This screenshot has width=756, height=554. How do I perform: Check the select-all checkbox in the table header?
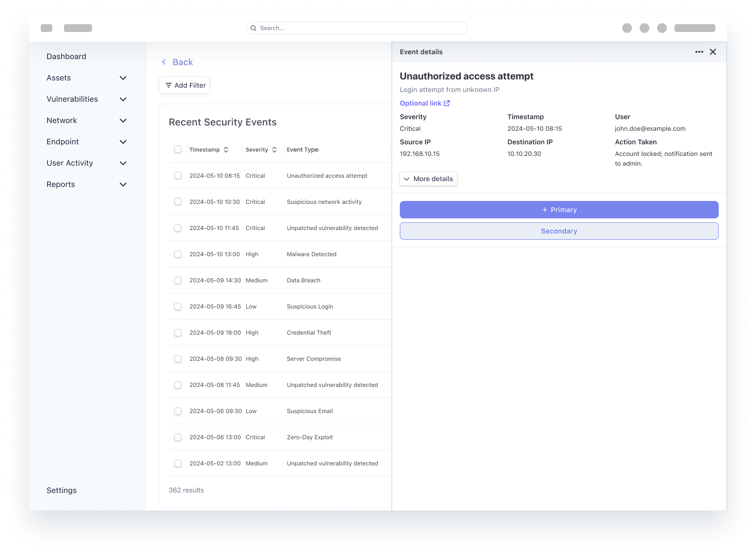coord(178,149)
